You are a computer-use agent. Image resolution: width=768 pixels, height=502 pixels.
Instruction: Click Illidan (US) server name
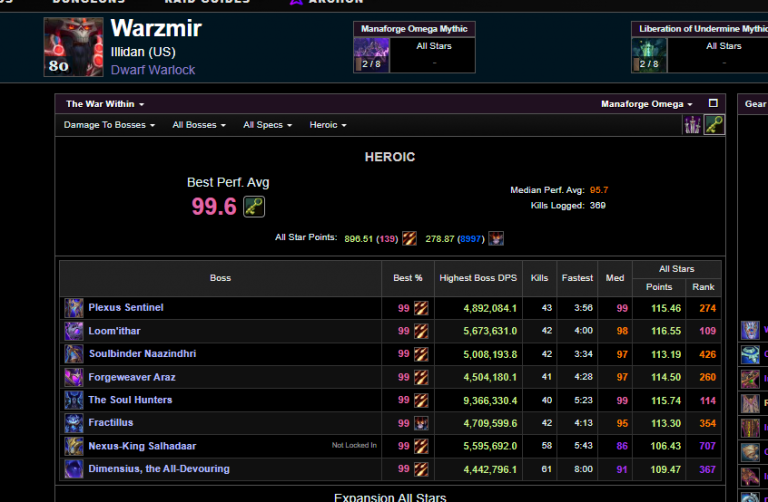[143, 52]
